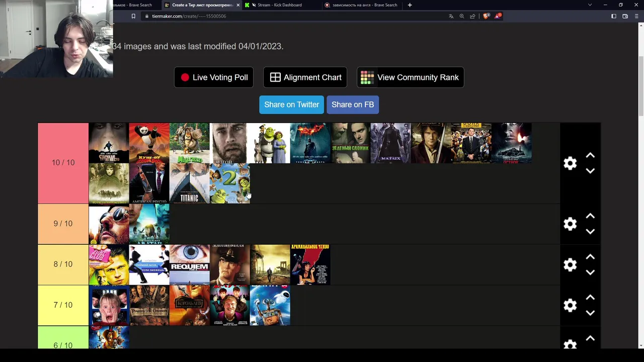Select the Home Alone poster

tap(109, 305)
